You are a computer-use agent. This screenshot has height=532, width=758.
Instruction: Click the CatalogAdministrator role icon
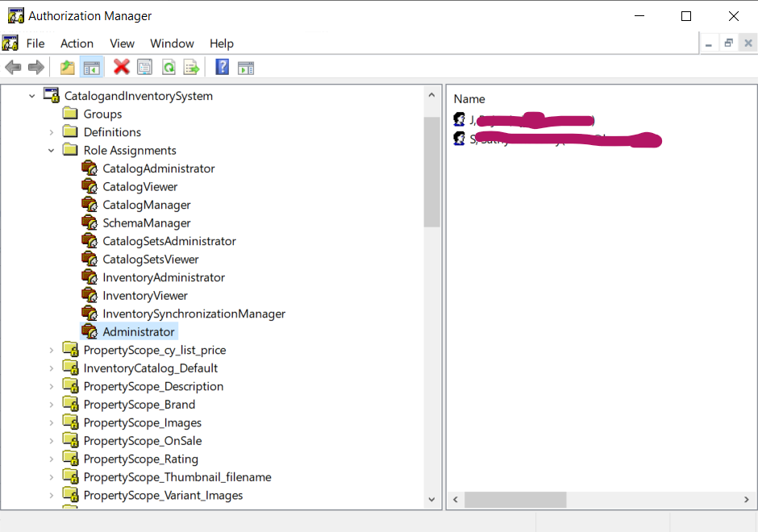90,168
